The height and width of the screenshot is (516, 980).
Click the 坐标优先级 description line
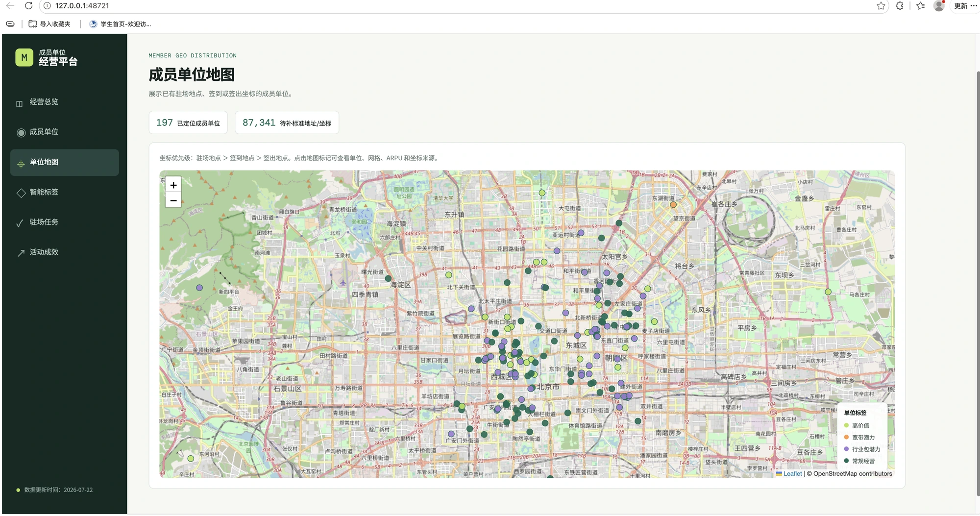click(x=298, y=158)
